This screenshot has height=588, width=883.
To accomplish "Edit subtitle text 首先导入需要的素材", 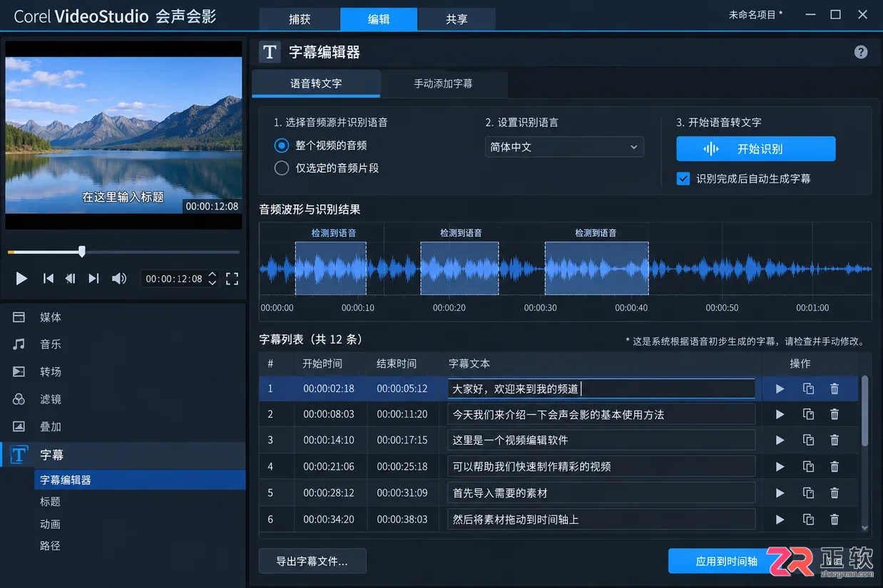I will 601,493.
